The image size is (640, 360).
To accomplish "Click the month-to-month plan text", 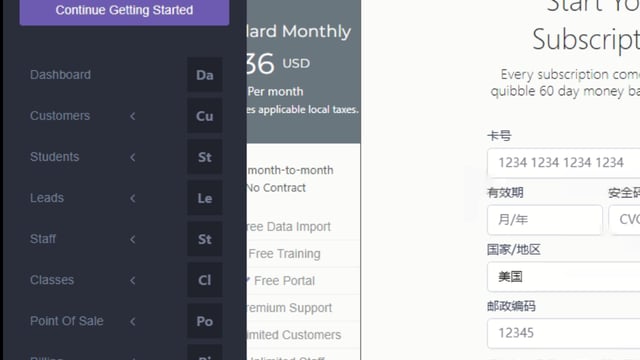I will pos(291,170).
